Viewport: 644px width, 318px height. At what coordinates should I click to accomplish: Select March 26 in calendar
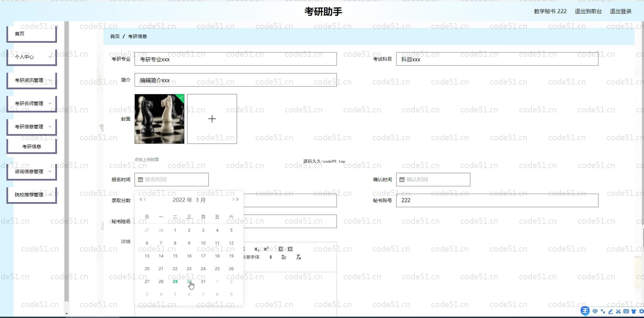pos(231,269)
